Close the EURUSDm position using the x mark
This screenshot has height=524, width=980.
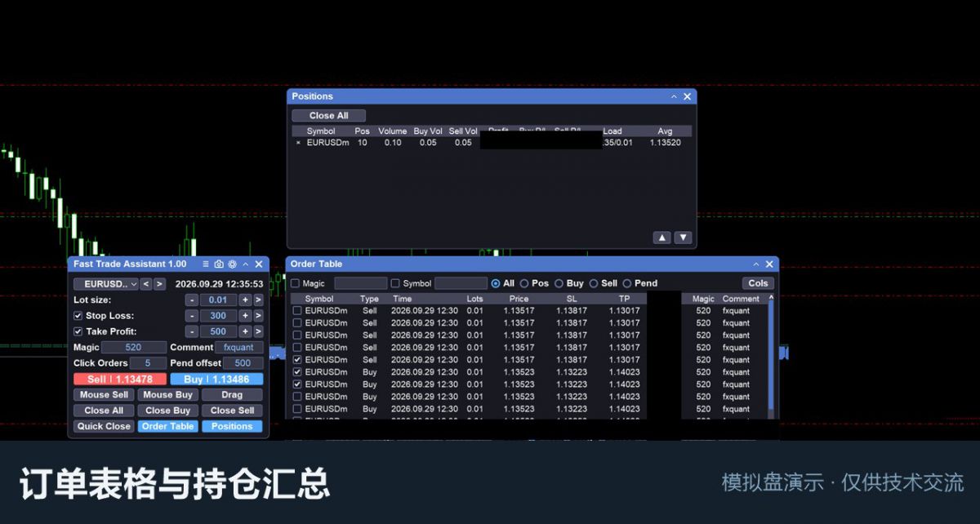pos(298,143)
